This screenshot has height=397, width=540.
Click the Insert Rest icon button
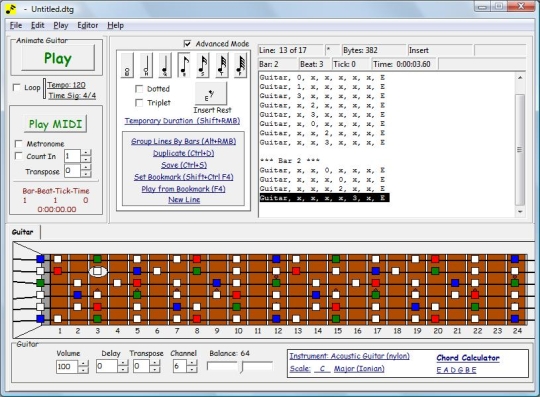pos(211,94)
